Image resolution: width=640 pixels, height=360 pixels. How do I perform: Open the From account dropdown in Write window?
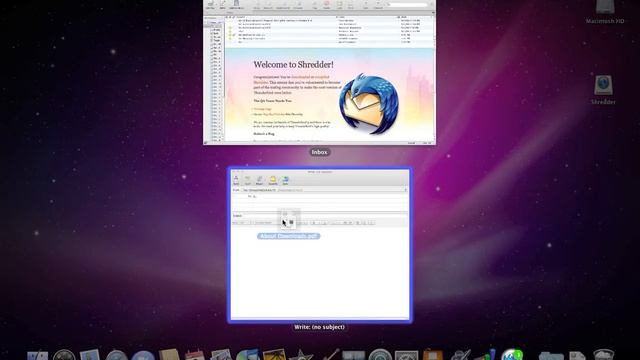(x=325, y=190)
